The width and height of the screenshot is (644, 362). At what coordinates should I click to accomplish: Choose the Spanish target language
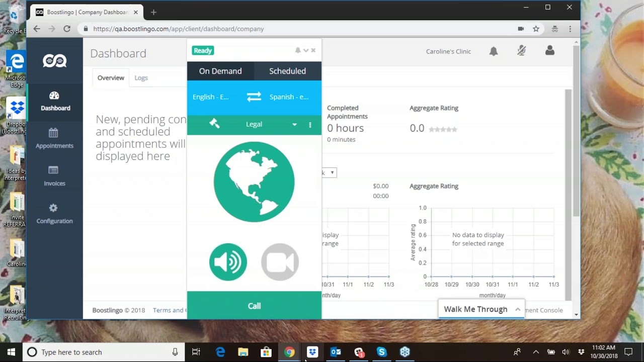[x=289, y=97]
